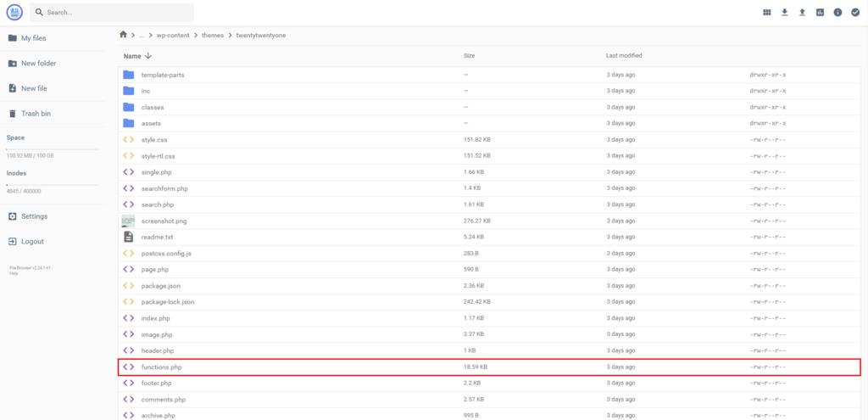The image size is (868, 420).
Task: Navigate to themes breadcrumb
Action: [213, 36]
